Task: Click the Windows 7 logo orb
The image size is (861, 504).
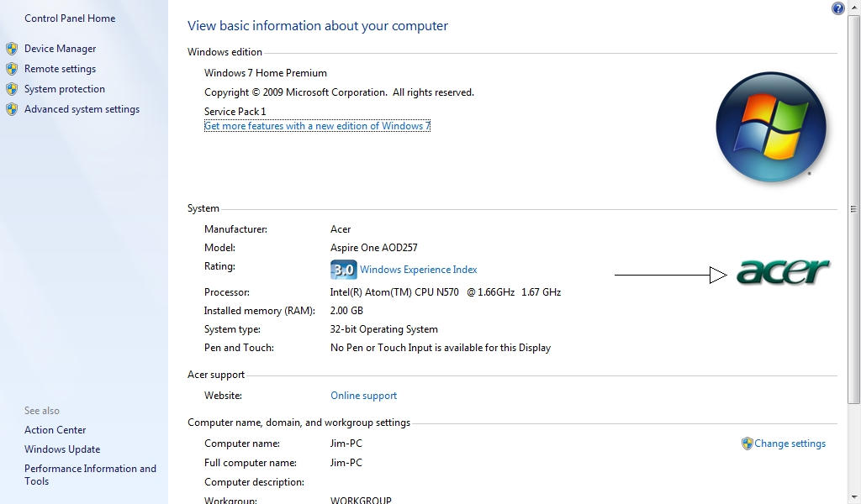Action: 771,127
